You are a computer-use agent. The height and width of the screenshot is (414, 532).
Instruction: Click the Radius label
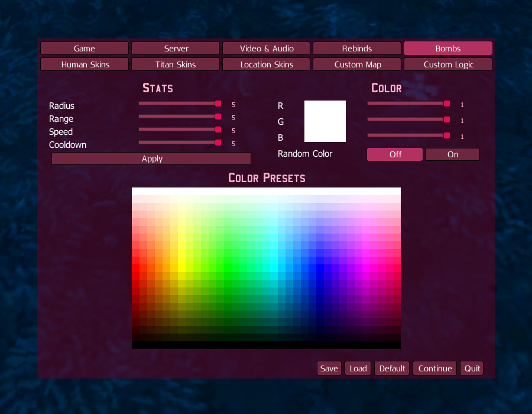(61, 105)
